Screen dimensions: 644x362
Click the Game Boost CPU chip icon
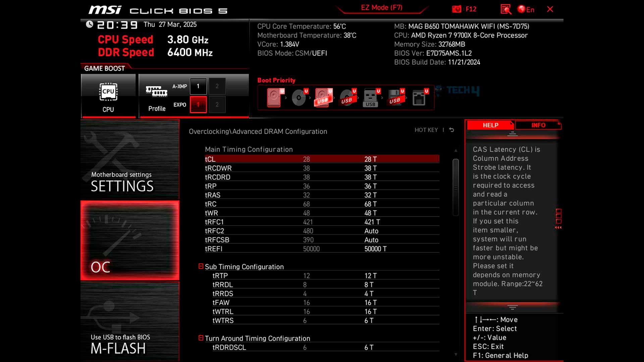click(108, 92)
